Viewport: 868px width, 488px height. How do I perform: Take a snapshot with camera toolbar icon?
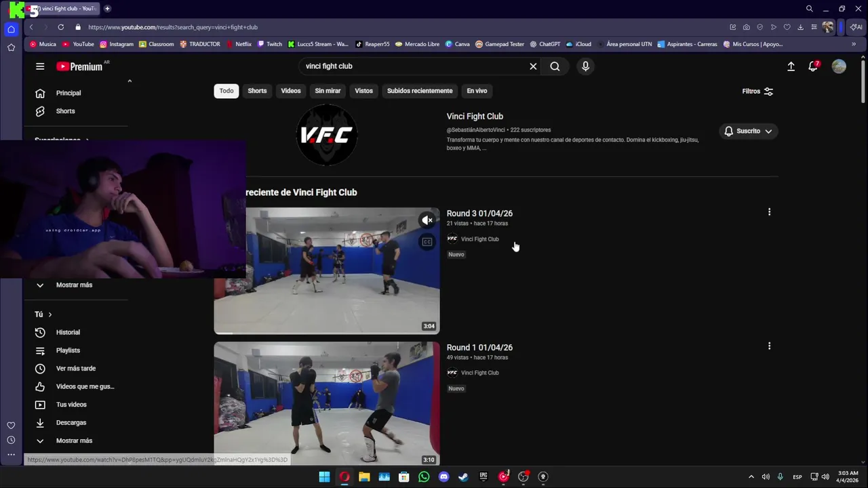[746, 27]
